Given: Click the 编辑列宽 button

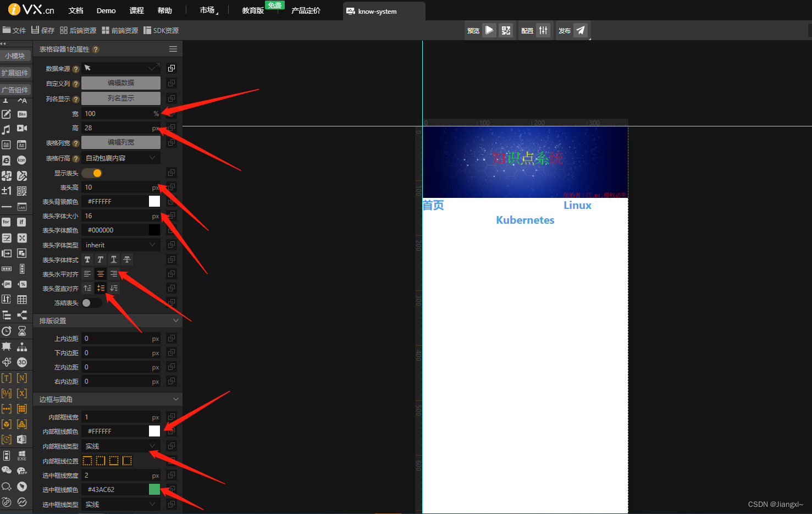Looking at the screenshot, I should click(121, 142).
